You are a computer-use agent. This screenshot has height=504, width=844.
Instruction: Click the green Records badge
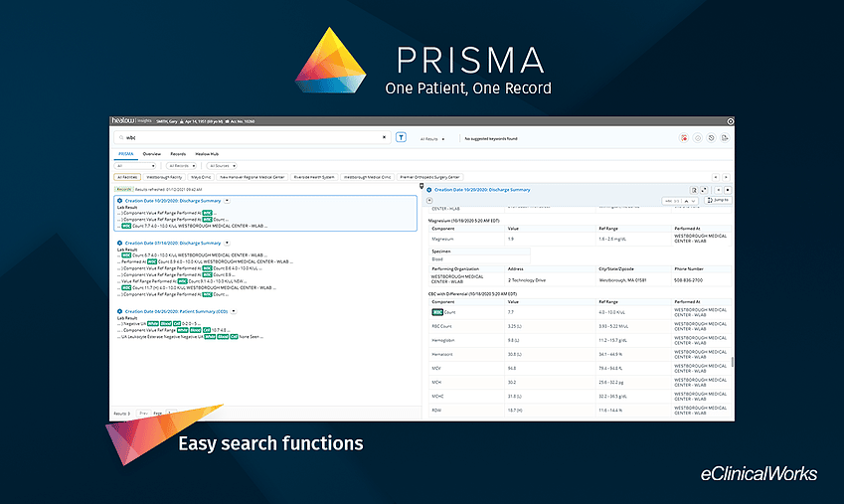coord(124,189)
